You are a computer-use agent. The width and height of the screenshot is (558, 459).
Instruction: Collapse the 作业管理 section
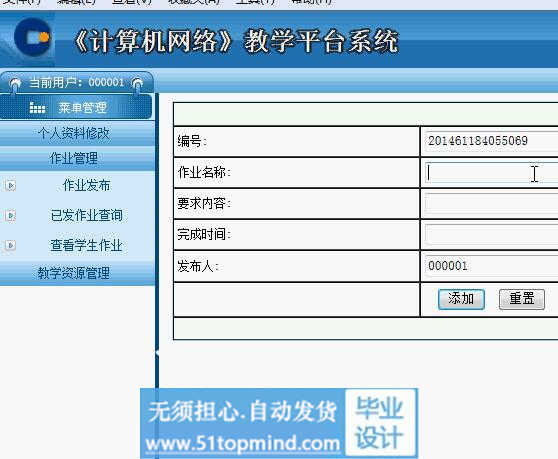(x=74, y=158)
